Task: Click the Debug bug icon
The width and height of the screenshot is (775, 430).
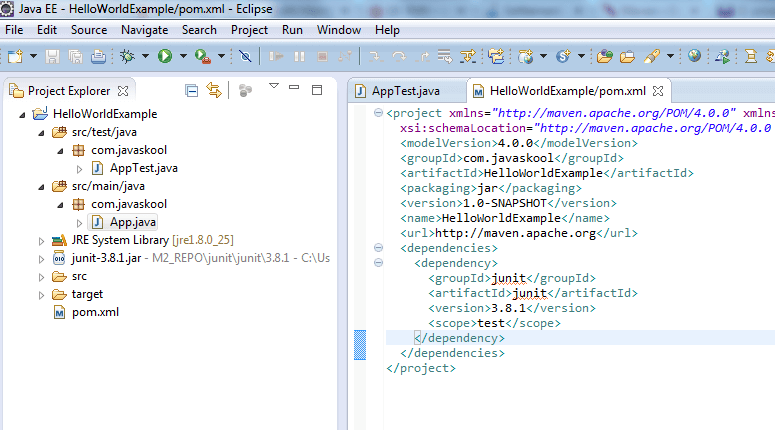Action: [128, 56]
